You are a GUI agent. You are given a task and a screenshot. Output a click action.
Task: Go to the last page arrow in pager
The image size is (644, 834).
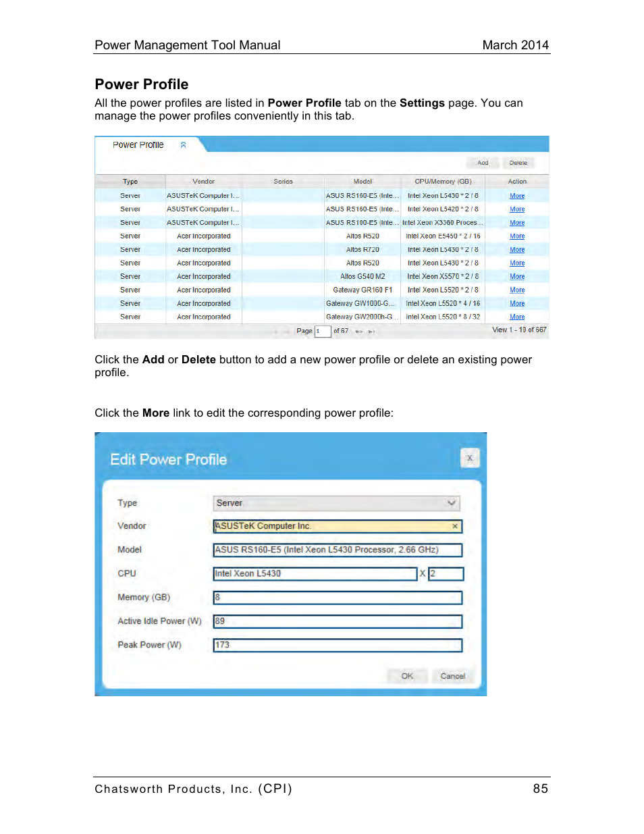point(371,332)
